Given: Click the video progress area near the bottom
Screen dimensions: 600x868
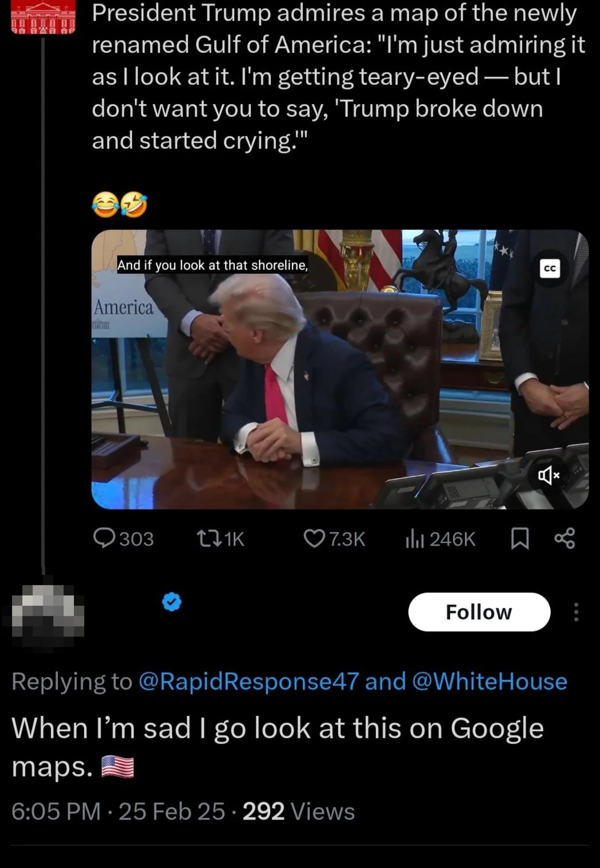Looking at the screenshot, I should click(338, 507).
